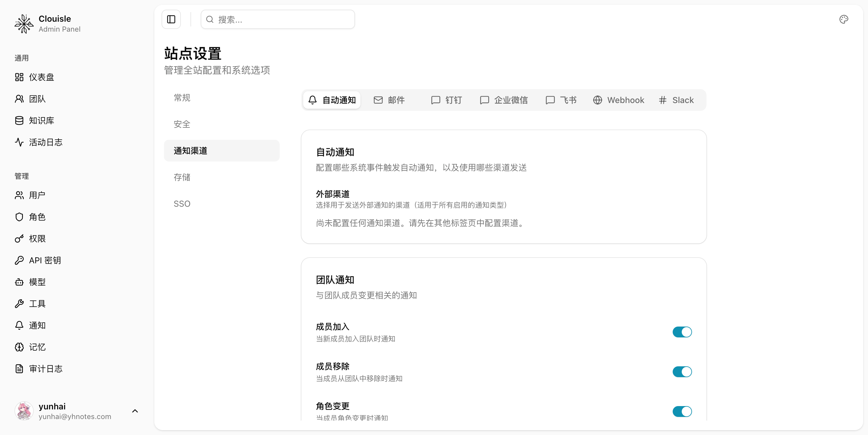Switch to the Webhook tab
The image size is (868, 435).
coord(618,100)
